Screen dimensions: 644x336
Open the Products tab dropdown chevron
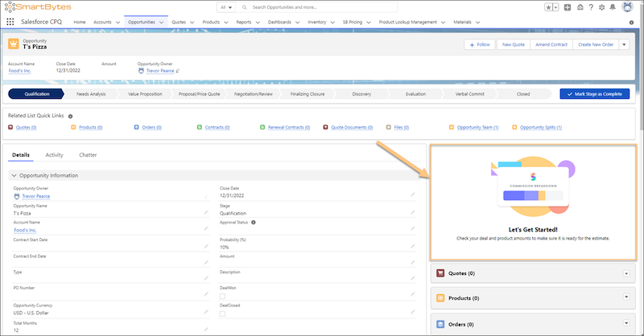[226, 23]
